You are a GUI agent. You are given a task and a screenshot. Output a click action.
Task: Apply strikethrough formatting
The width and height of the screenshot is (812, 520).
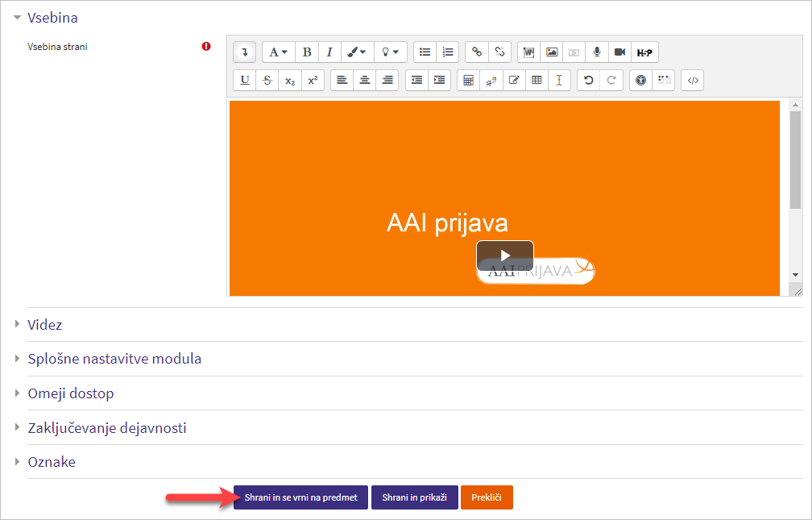(267, 80)
